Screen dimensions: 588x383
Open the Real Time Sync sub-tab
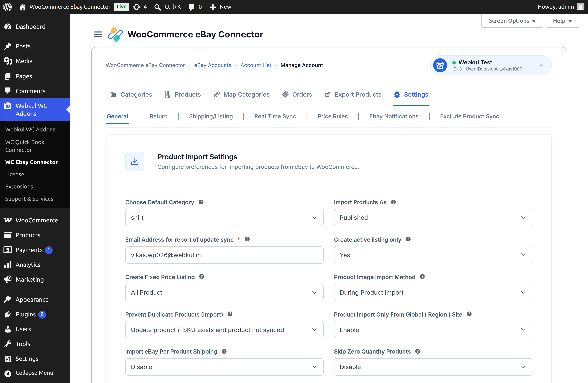pyautogui.click(x=275, y=116)
